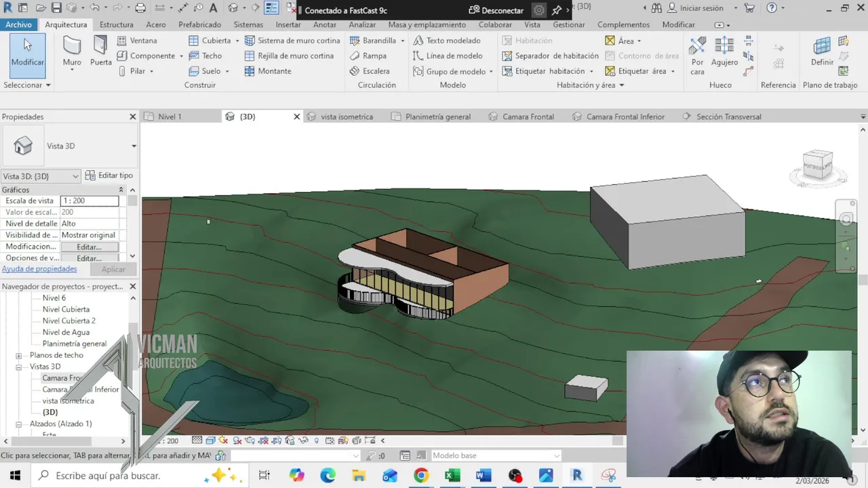Click Iniciar sesión button

[696, 8]
